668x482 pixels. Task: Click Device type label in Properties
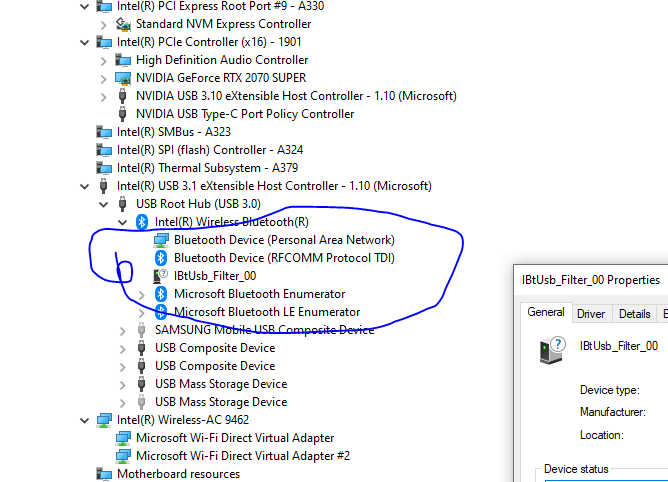(x=610, y=390)
